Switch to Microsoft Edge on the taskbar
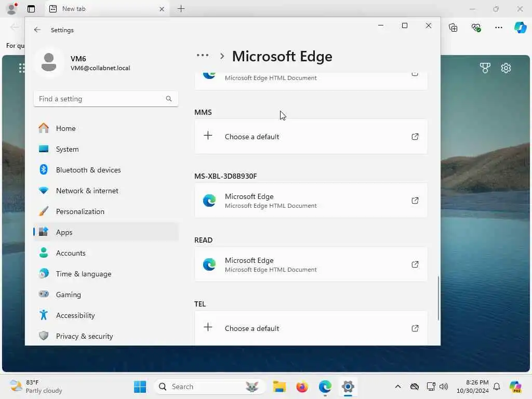This screenshot has width=532, height=399. tap(325, 387)
